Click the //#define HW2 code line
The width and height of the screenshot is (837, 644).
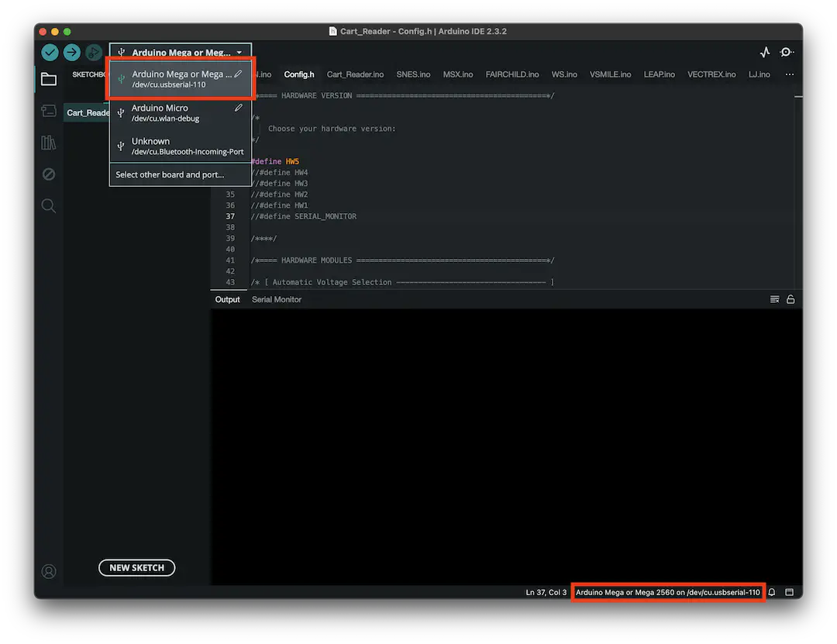point(279,195)
